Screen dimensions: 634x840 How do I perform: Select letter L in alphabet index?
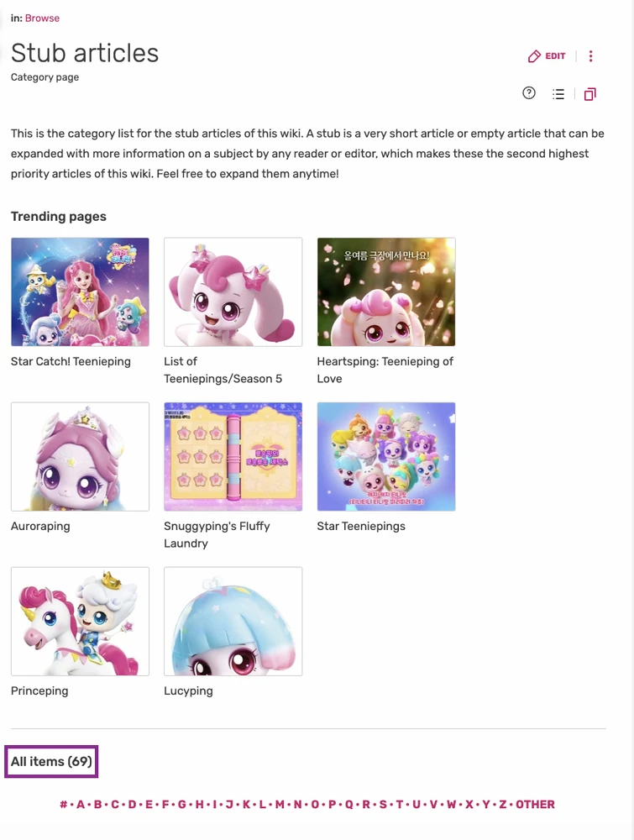pyautogui.click(x=262, y=804)
